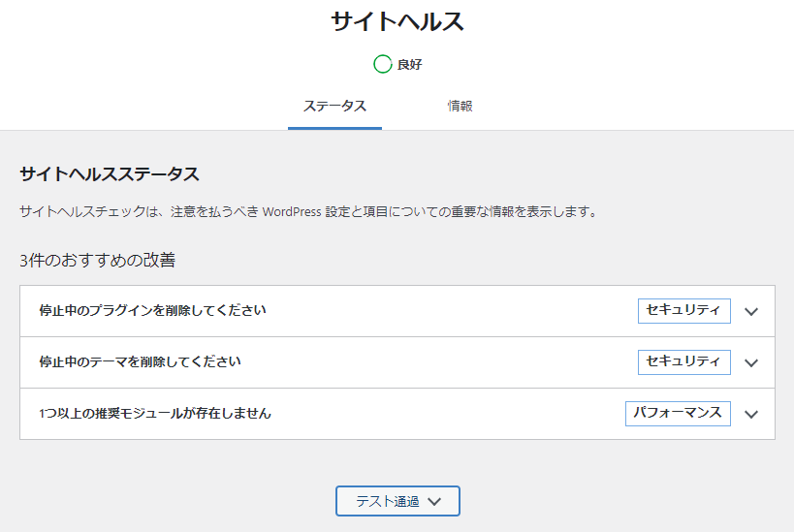This screenshot has height=532, width=794.
Task: Click 停止中のプラグインを削除してください title
Action: (152, 310)
